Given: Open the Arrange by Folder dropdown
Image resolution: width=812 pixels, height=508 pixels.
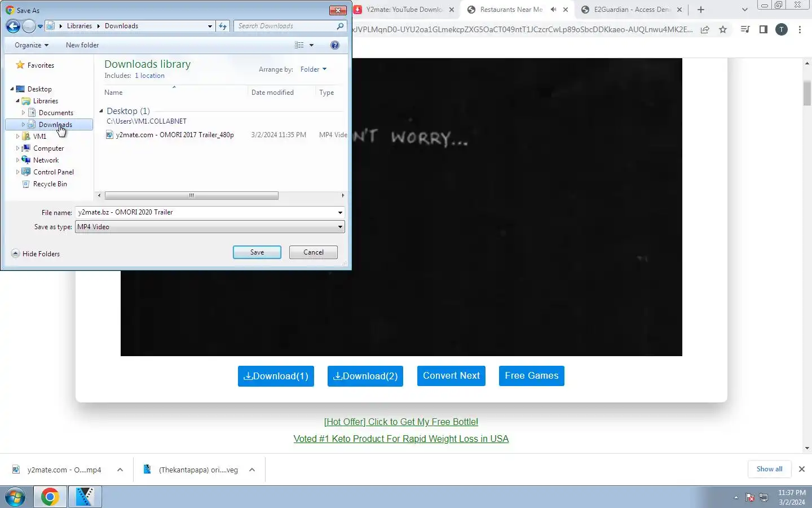Looking at the screenshot, I should 314,69.
